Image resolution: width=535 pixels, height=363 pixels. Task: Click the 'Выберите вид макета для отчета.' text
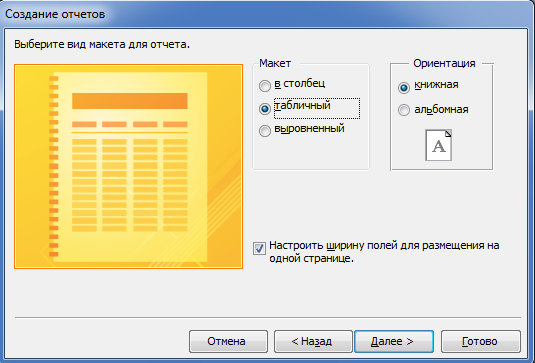[102, 45]
